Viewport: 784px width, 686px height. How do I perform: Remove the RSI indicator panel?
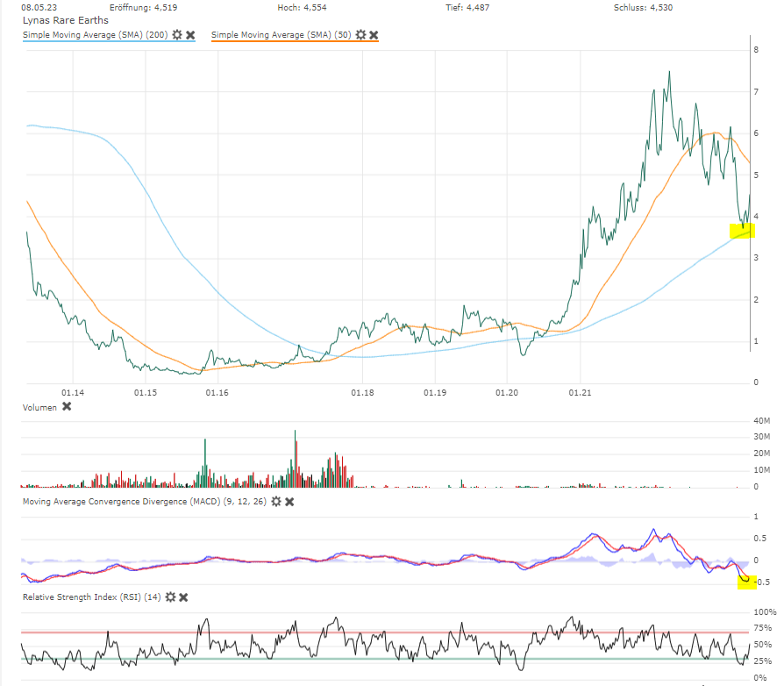(183, 597)
